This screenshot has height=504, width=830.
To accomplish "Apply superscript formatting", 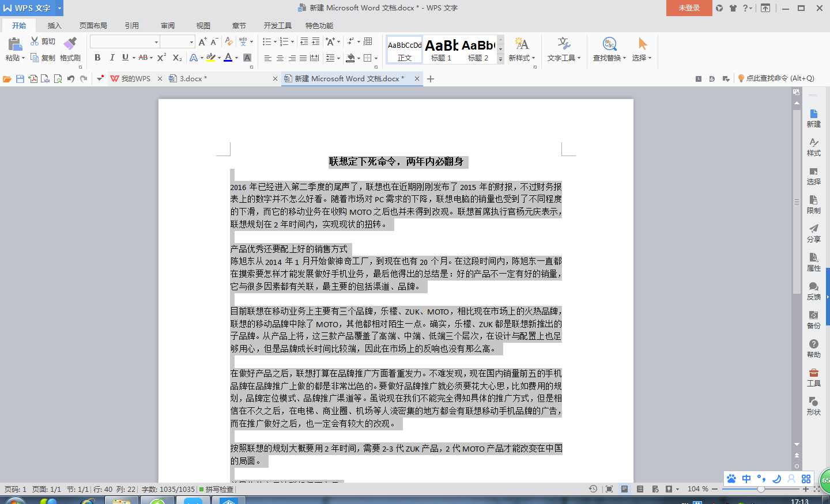I will 161,58.
